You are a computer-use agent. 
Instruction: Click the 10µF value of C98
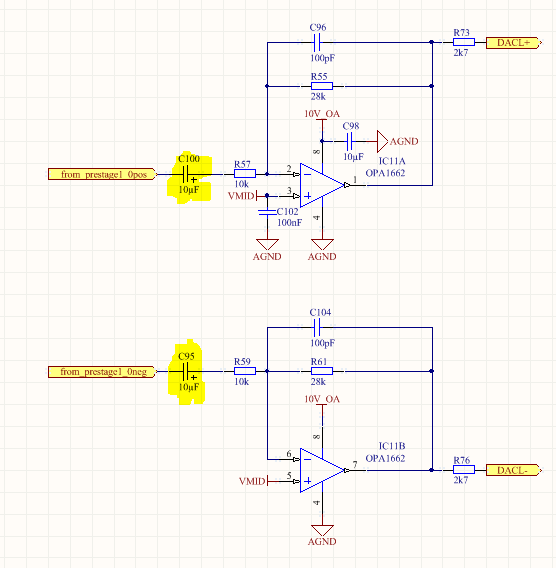pos(353,157)
